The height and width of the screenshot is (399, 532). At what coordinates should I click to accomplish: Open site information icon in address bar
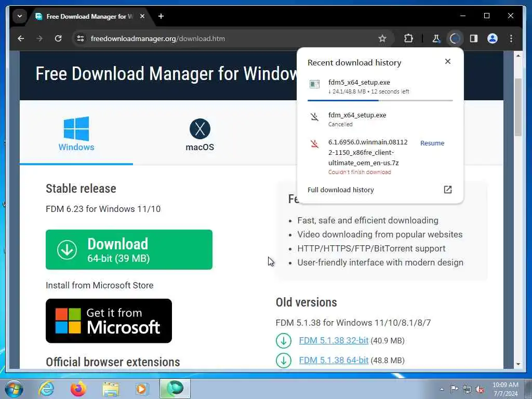click(81, 38)
